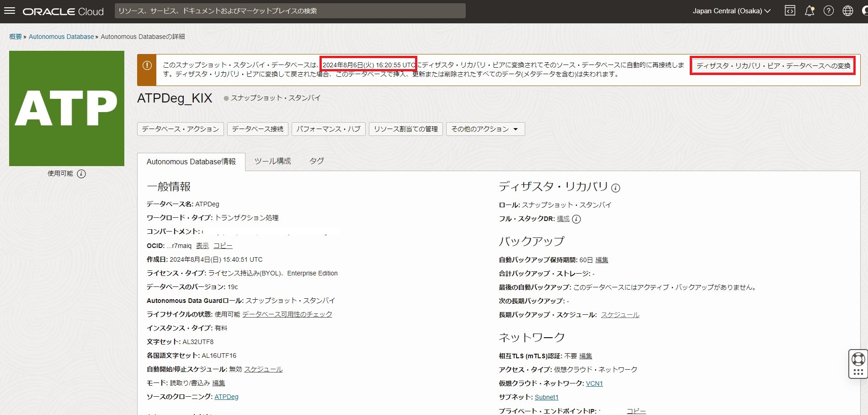The width and height of the screenshot is (868, 415).
Task: Open the notifications bell icon
Action: (809, 11)
